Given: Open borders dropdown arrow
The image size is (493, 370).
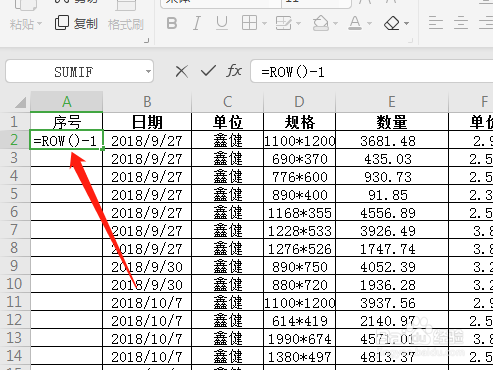Looking at the screenshot, I should (x=264, y=24).
